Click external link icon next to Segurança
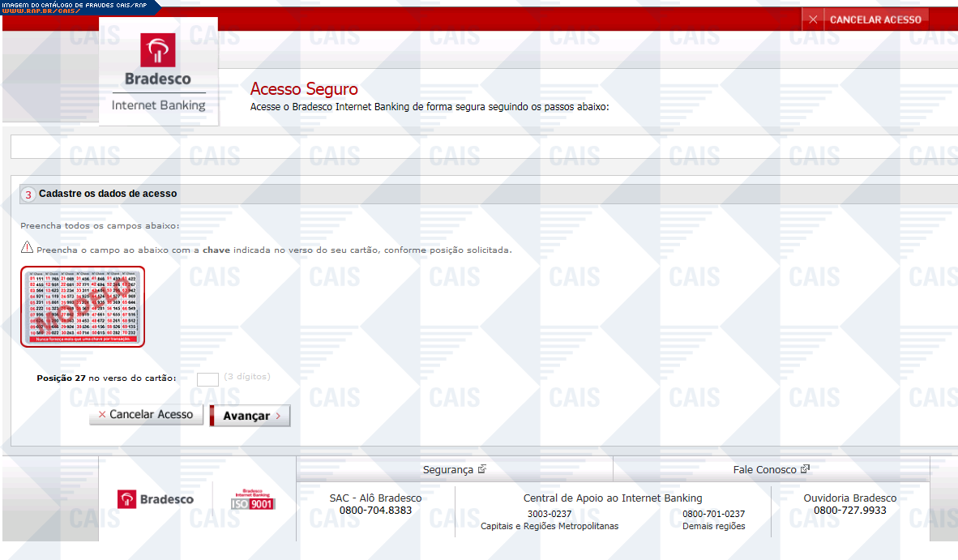Image resolution: width=958 pixels, height=560 pixels. 482,469
